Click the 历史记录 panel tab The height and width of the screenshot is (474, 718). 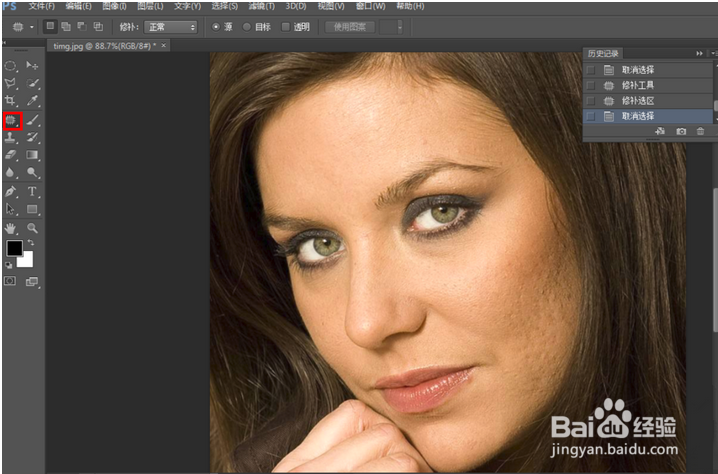click(603, 54)
